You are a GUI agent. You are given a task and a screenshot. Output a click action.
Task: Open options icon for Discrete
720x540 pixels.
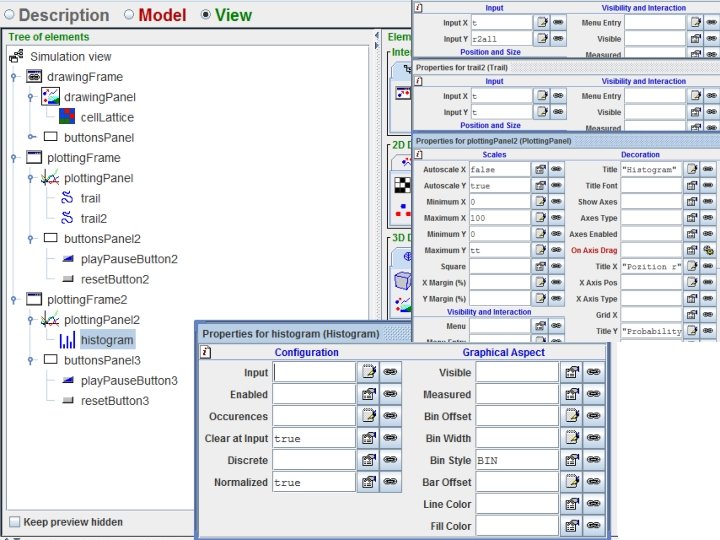coord(368,460)
